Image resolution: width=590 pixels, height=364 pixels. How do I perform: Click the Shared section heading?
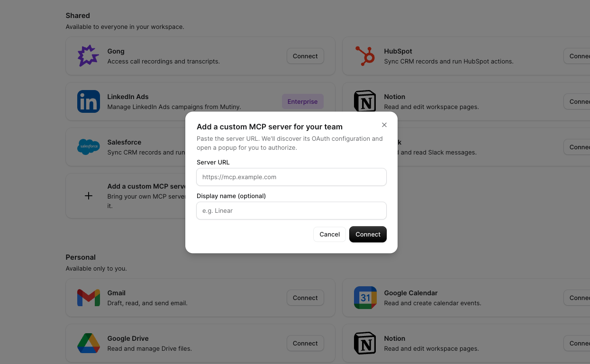[78, 16]
